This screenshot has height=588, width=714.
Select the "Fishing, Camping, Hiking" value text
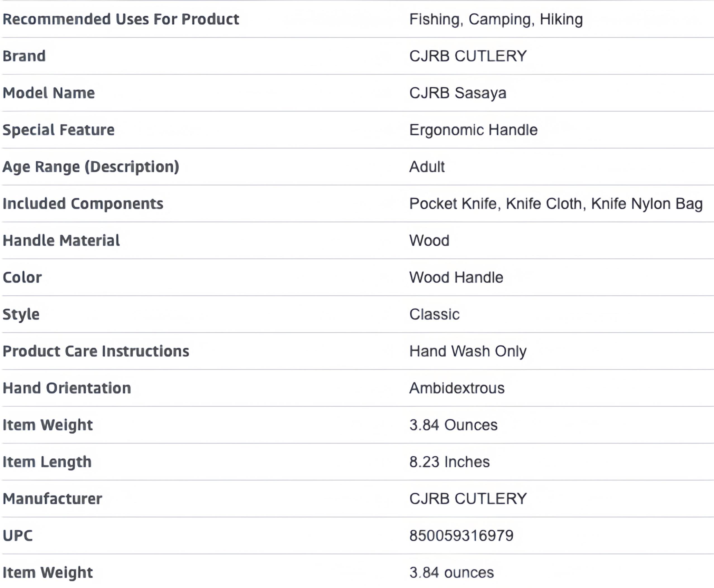496,19
